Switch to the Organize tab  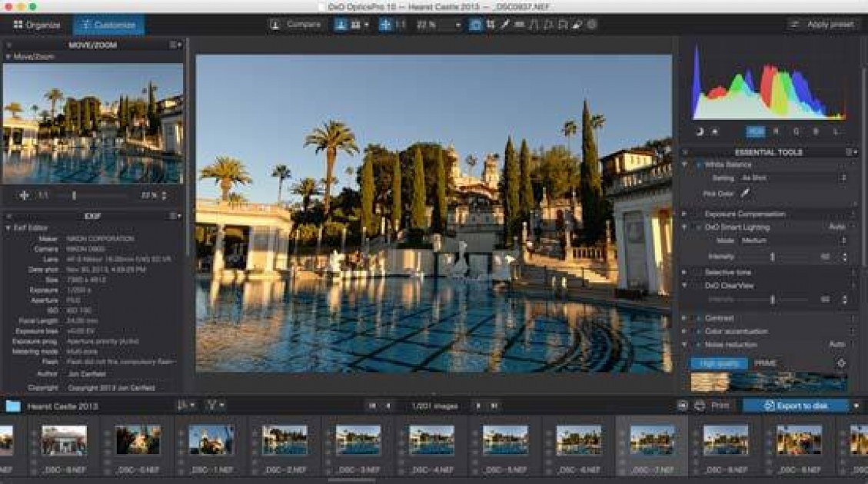tap(37, 24)
